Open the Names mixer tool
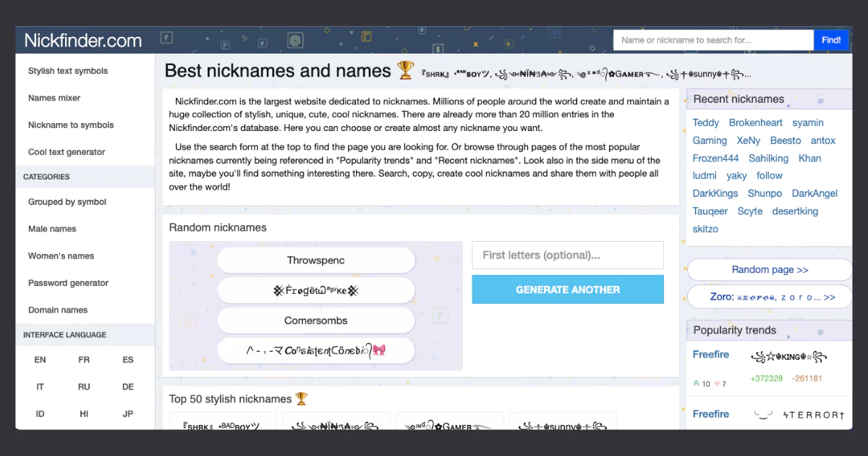This screenshot has width=868, height=456. pos(54,98)
